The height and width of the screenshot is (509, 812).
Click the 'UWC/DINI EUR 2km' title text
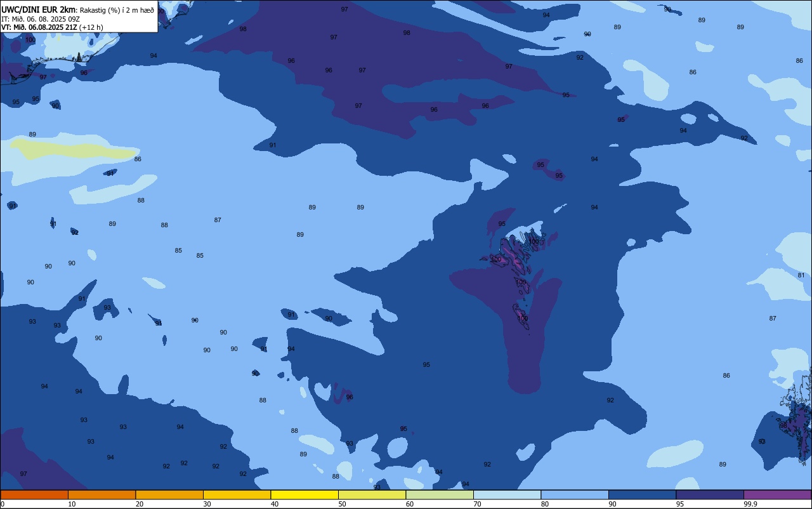pos(38,10)
